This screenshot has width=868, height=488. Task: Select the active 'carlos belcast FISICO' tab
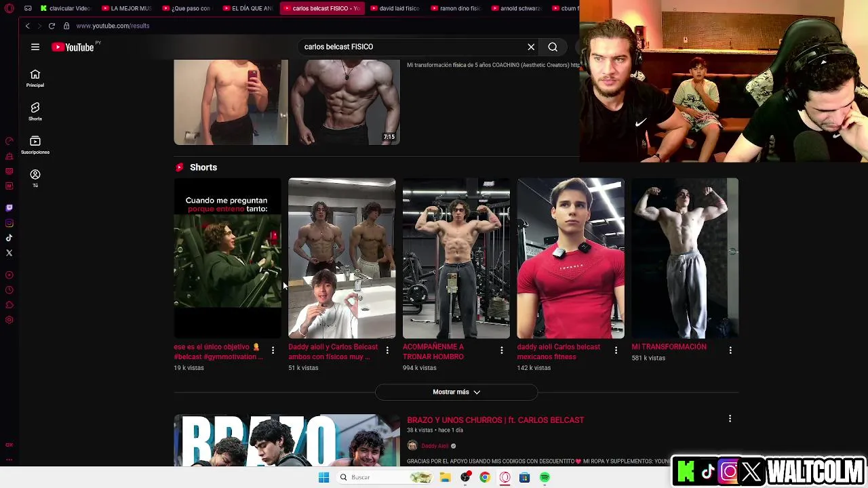click(322, 8)
